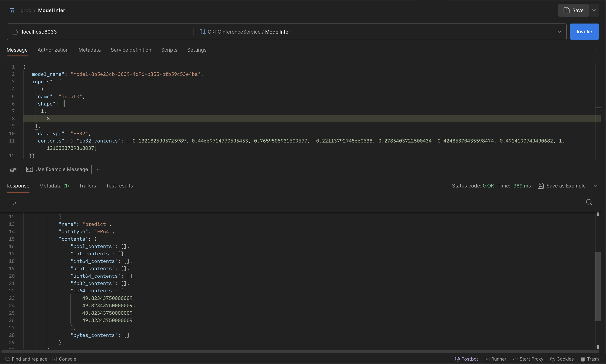The width and height of the screenshot is (606, 364).
Task: Open the Console panel
Action: click(x=64, y=359)
